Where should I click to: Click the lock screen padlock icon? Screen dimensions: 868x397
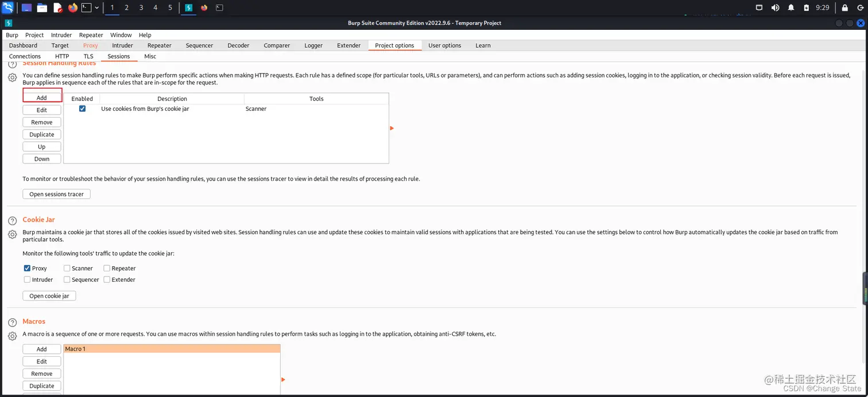click(x=844, y=7)
